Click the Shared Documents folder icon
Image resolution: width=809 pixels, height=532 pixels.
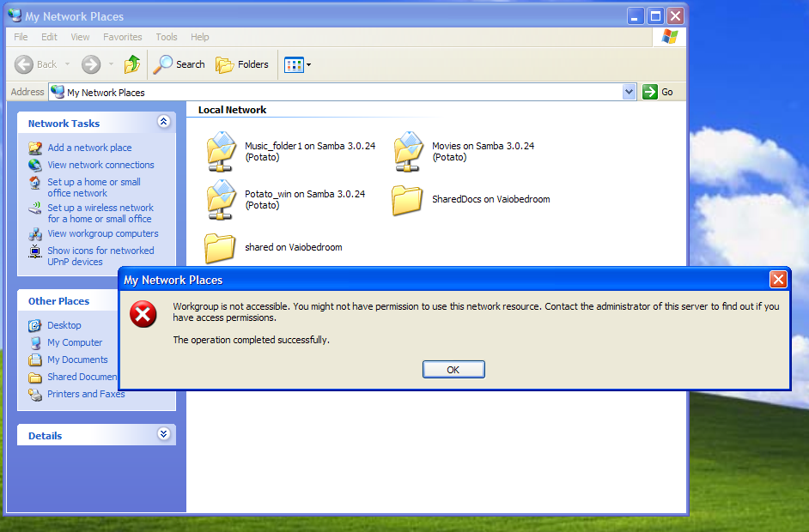(x=35, y=378)
